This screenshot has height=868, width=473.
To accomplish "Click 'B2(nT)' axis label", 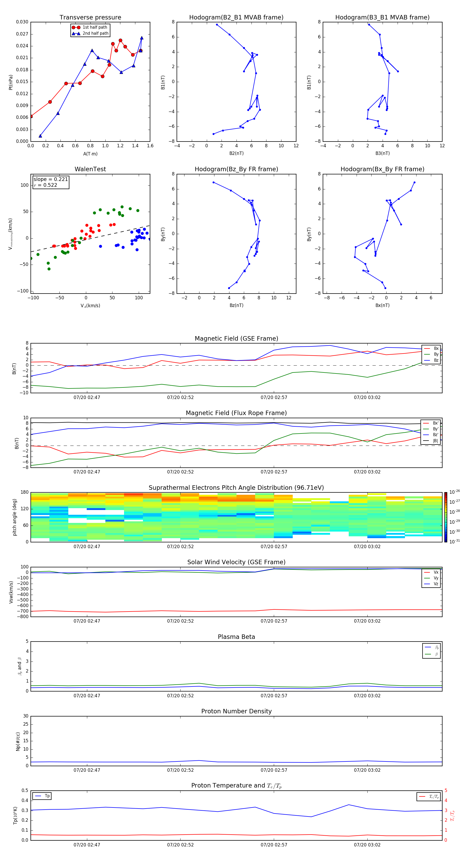I will click(x=236, y=153).
